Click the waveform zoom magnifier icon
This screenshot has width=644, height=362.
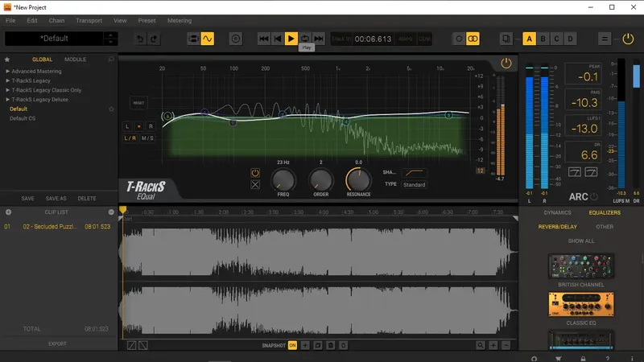point(480,345)
